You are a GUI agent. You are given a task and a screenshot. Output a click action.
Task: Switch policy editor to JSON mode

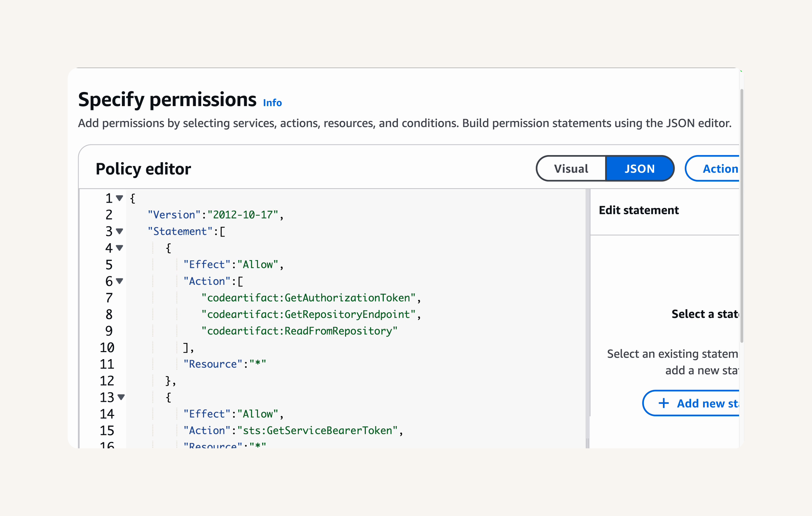coord(639,168)
